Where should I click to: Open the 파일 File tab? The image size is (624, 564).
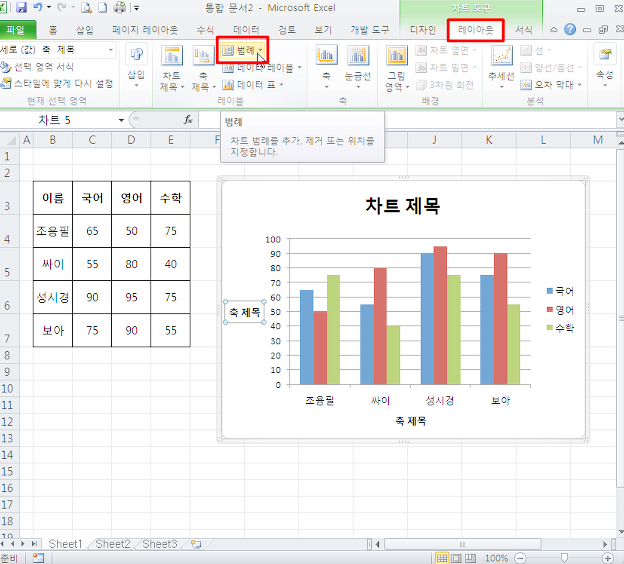(18, 30)
